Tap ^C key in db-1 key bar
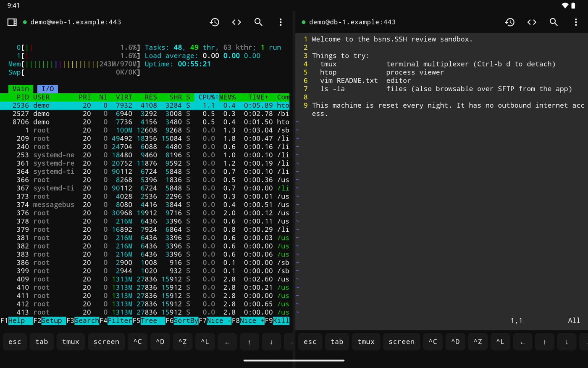Screen dimensions: 588x368 (433, 342)
